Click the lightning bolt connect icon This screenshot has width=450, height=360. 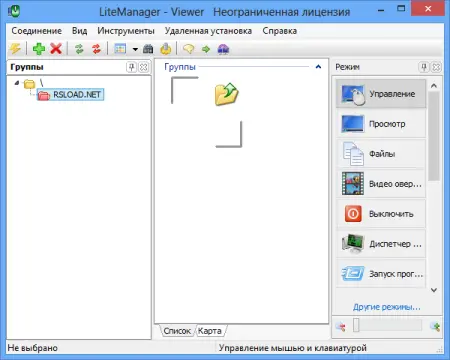[x=15, y=49]
